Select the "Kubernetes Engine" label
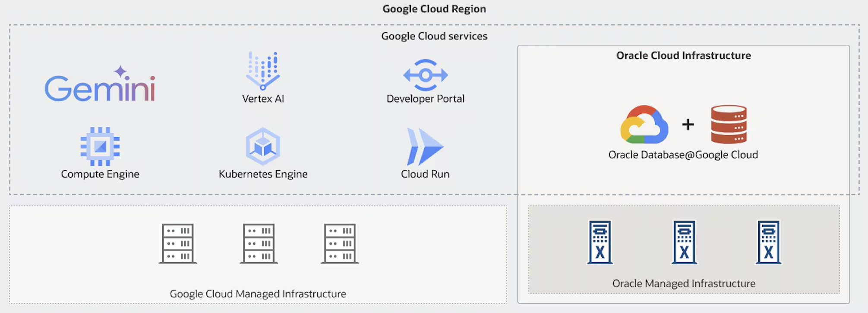868x313 pixels. pyautogui.click(x=263, y=174)
